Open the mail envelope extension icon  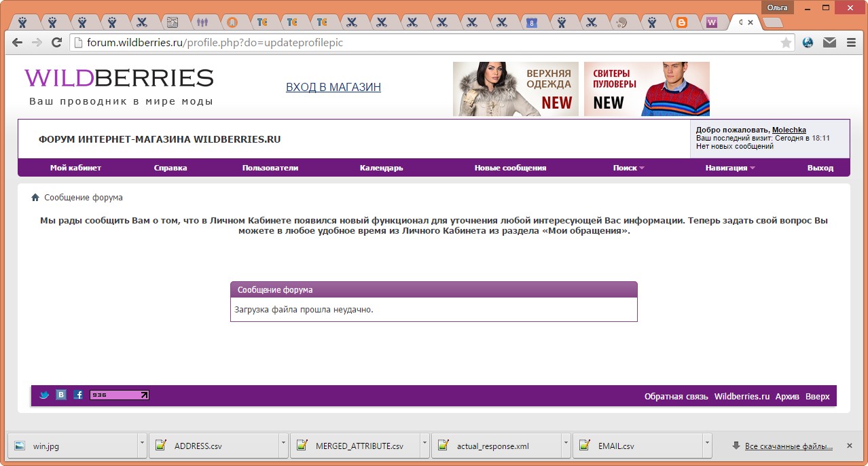(x=829, y=43)
